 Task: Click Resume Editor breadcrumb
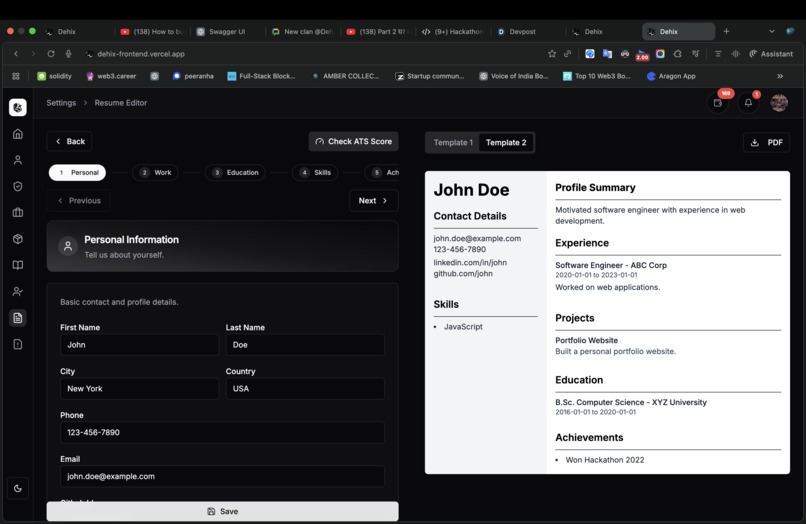(121, 103)
